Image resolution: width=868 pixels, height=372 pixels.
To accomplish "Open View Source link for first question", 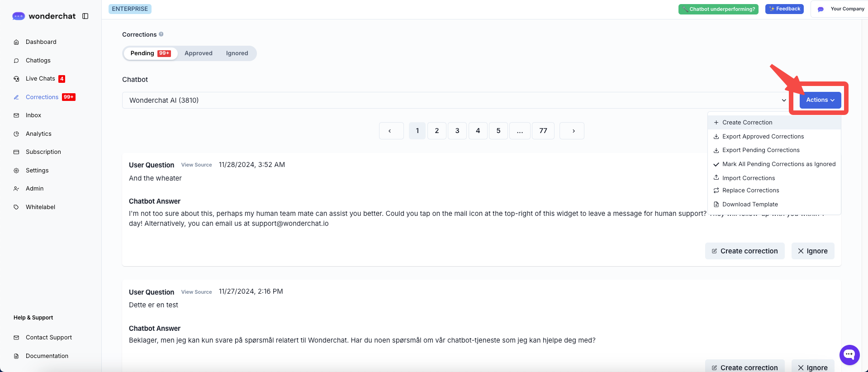I will (x=196, y=165).
